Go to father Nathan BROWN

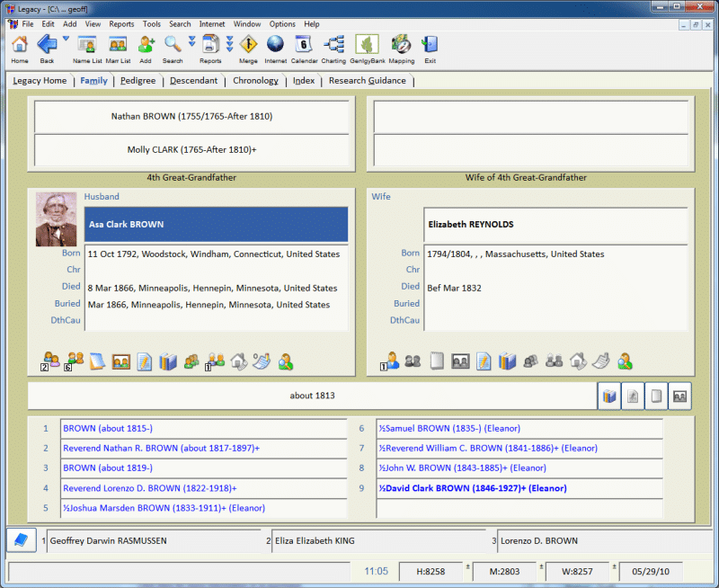point(191,117)
